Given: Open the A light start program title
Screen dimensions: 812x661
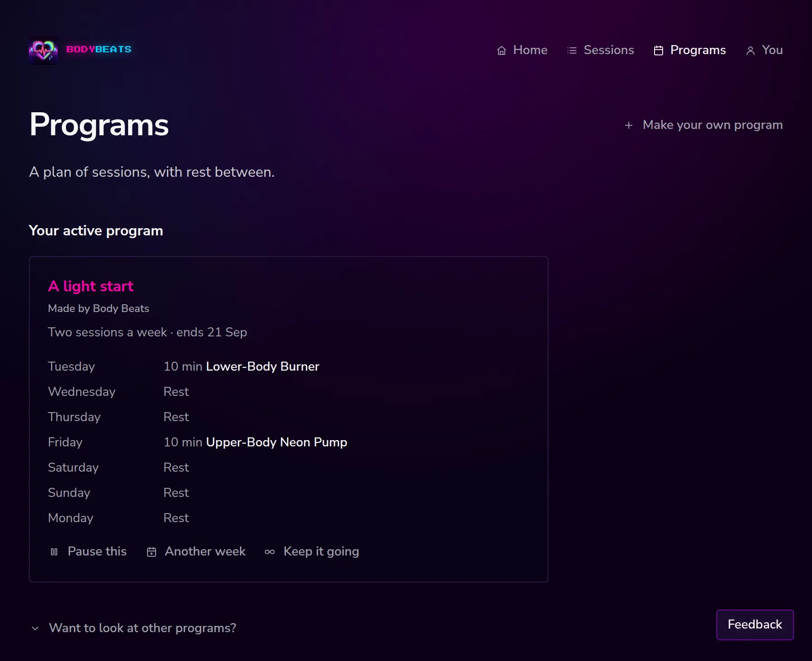Looking at the screenshot, I should coord(91,286).
